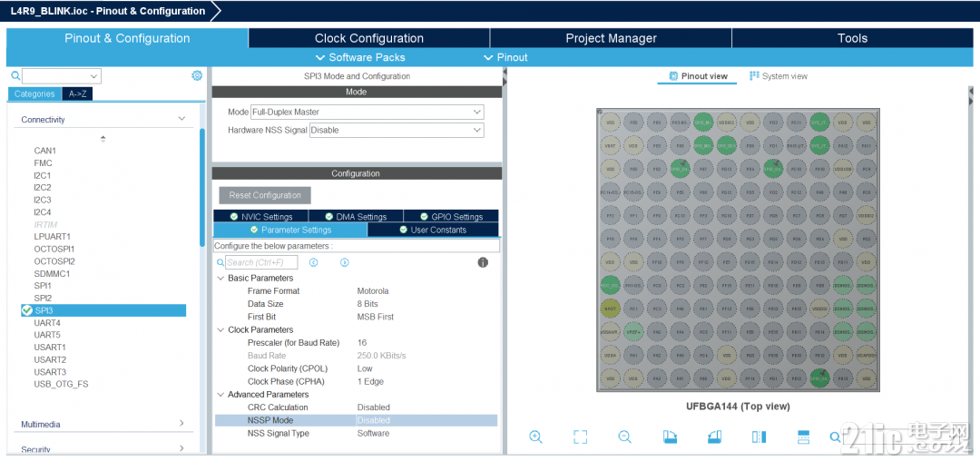
Task: Select the CAN1 peripheral
Action: coord(45,151)
